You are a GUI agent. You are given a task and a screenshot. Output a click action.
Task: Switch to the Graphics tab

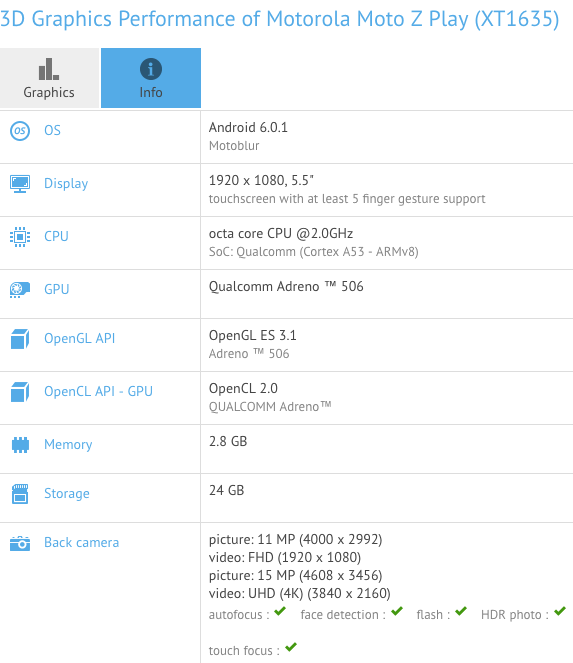(x=49, y=78)
